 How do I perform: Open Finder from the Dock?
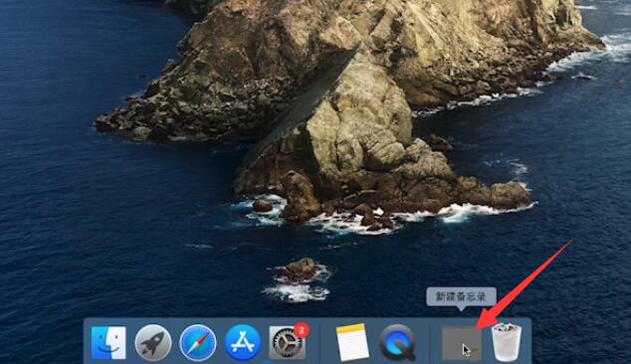pyautogui.click(x=108, y=343)
